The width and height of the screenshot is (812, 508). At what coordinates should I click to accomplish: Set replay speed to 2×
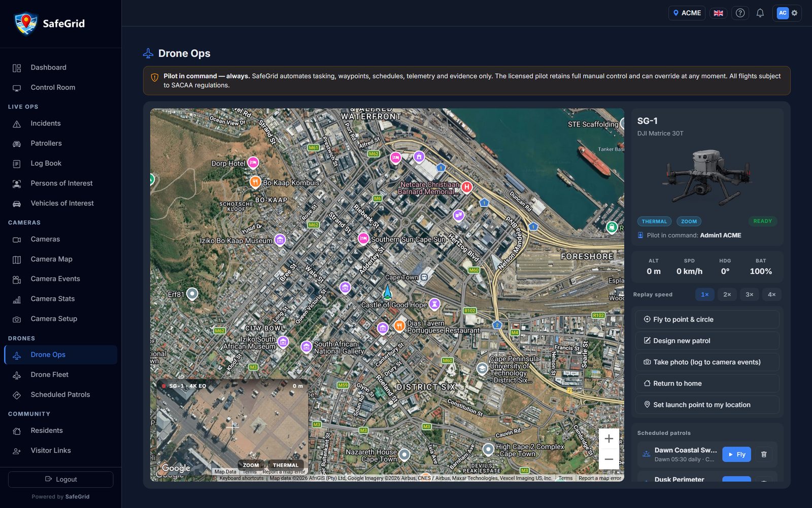click(727, 295)
